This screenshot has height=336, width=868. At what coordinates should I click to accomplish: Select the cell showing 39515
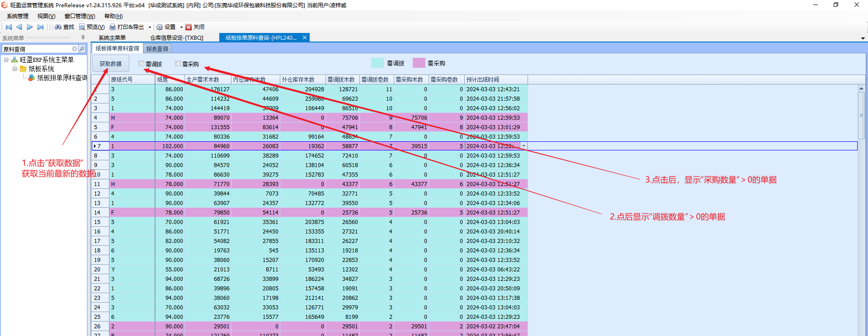(411, 146)
